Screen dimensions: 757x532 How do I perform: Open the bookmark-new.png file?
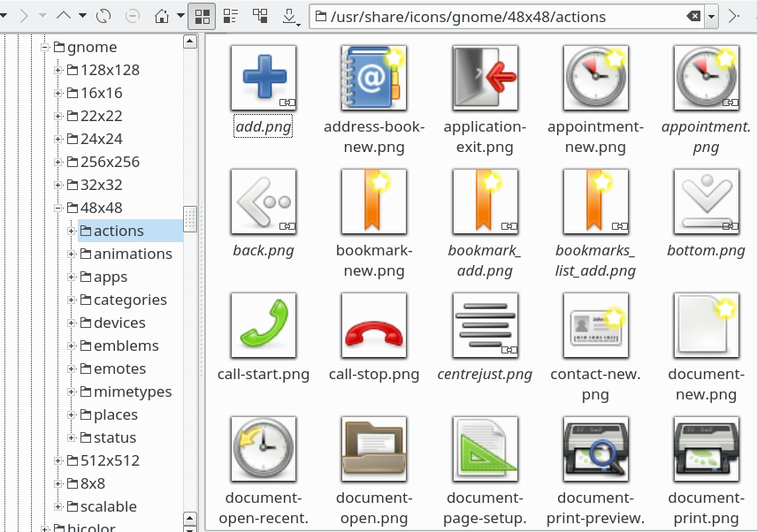coord(374,201)
